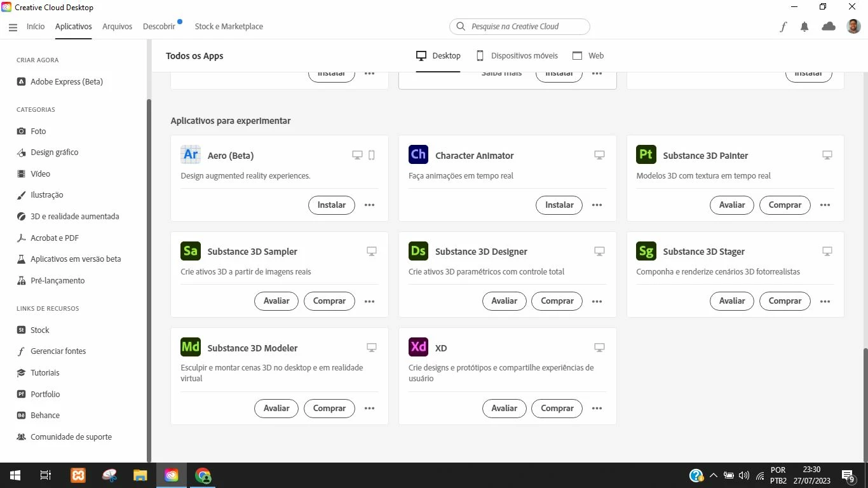Click the Aero (Beta) app icon
This screenshot has height=488, width=868.
coord(191,155)
